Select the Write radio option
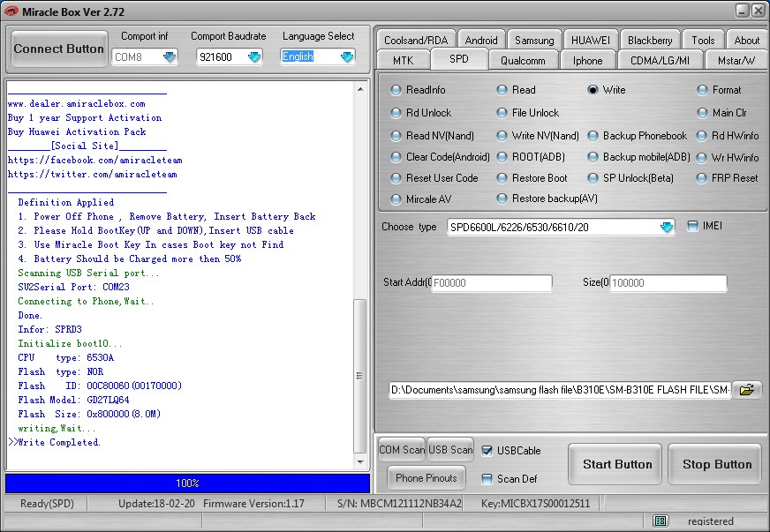 click(x=593, y=90)
